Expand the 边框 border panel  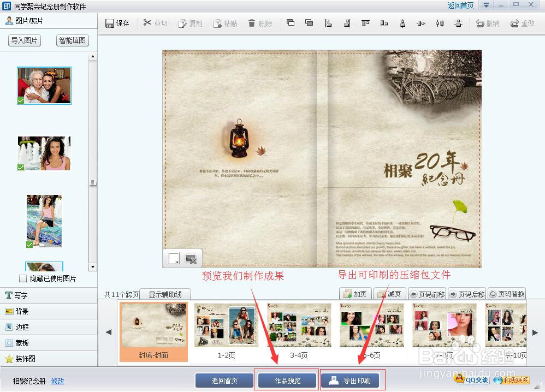tap(49, 327)
